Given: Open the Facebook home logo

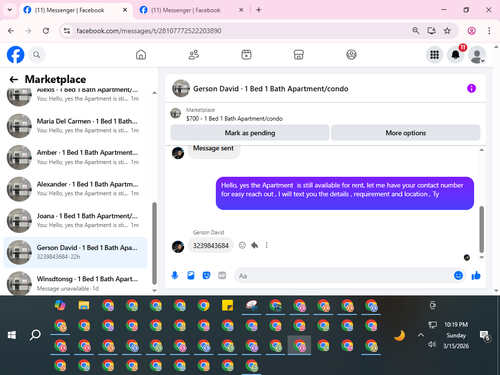Looking at the screenshot, I should point(16,55).
